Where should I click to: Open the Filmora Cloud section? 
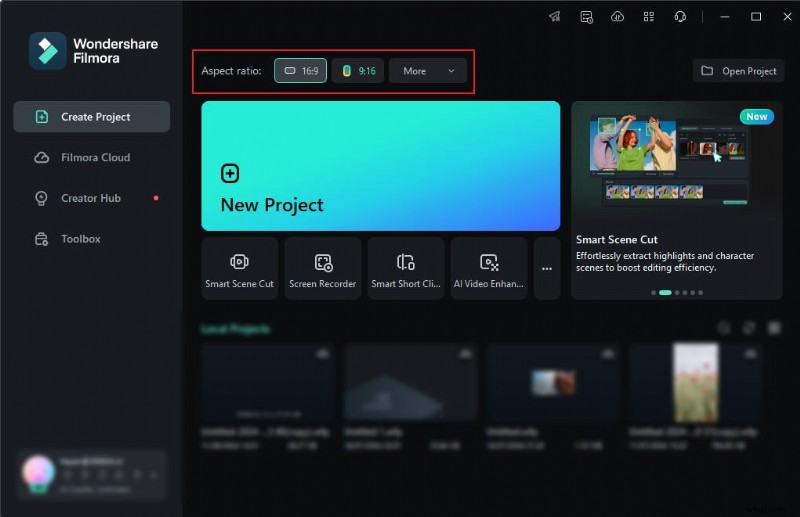coord(95,157)
